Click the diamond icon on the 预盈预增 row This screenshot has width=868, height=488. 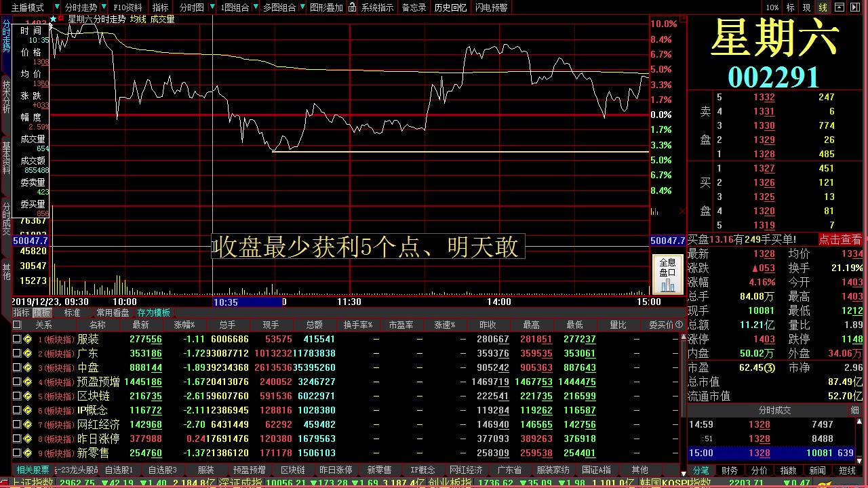(28, 382)
